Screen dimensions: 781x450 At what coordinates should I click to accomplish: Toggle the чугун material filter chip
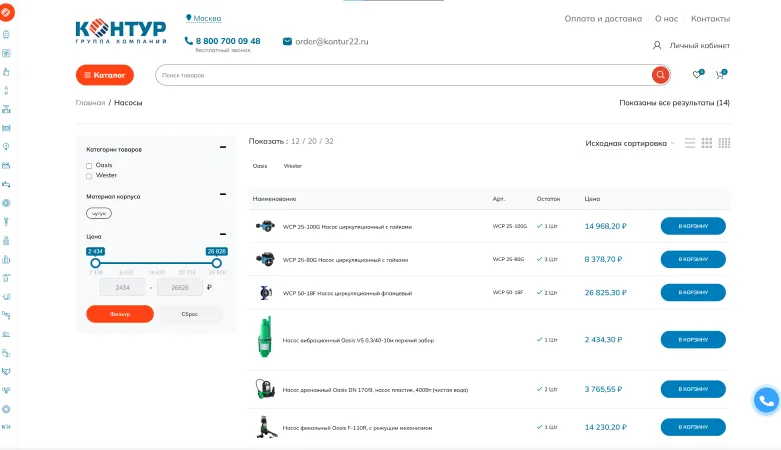pyautogui.click(x=99, y=213)
